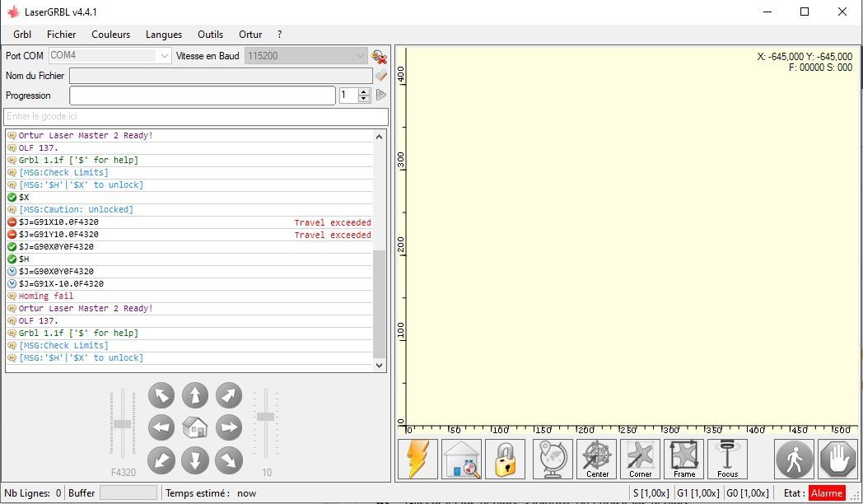
Task: Start the job with play arrow
Action: click(381, 95)
